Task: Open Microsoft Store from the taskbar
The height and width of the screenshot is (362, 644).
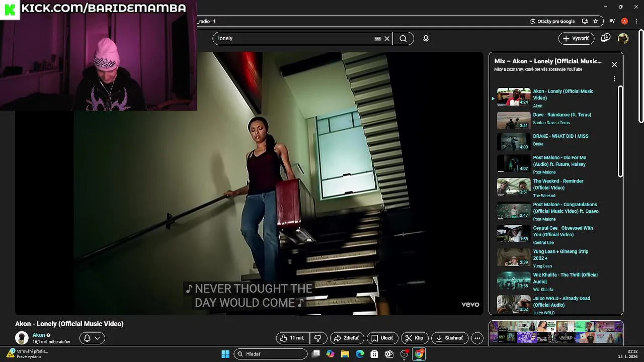Action: (374, 354)
